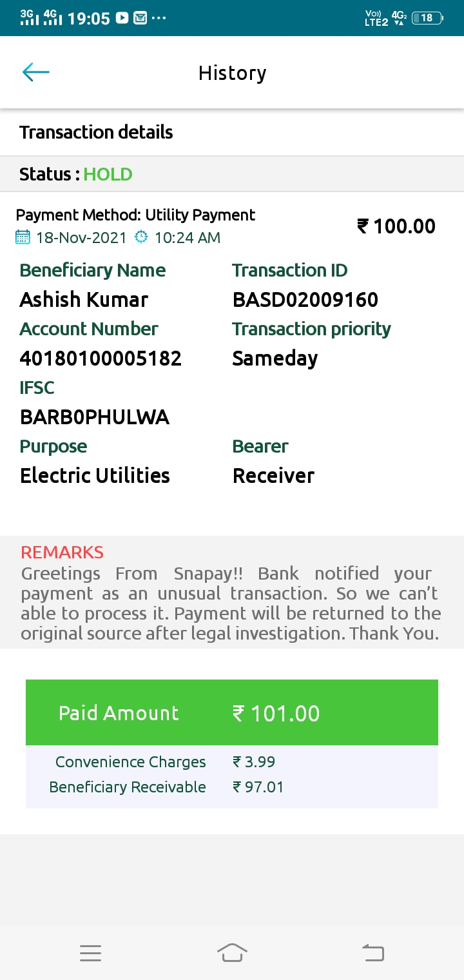
Task: Tap the IFSC code BARB0PHULWA
Action: tap(95, 417)
